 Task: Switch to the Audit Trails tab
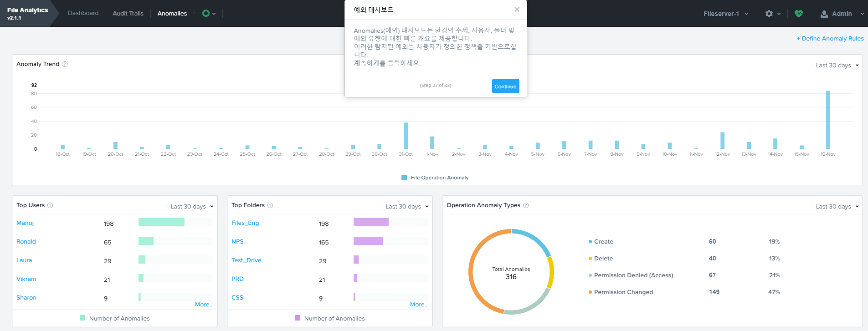click(128, 13)
